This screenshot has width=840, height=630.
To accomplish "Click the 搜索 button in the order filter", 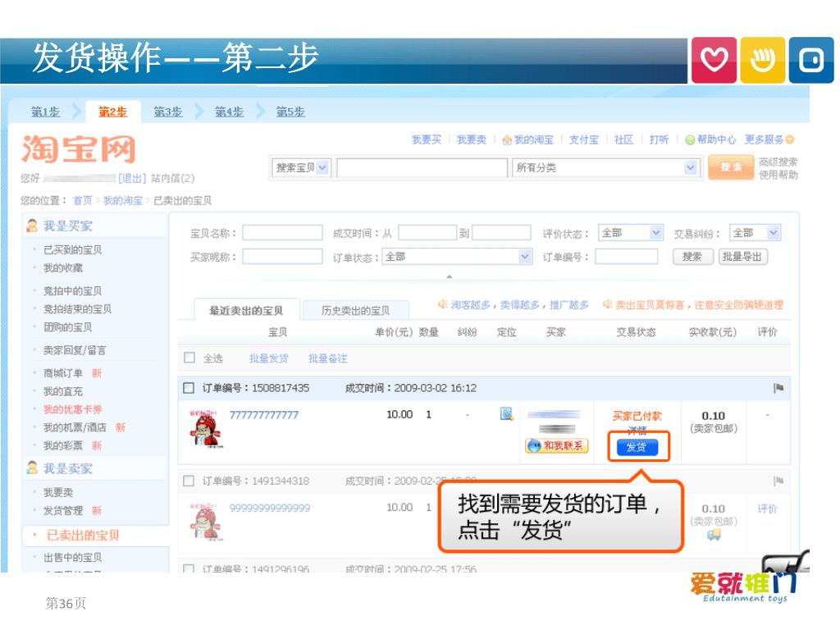I will (x=692, y=257).
